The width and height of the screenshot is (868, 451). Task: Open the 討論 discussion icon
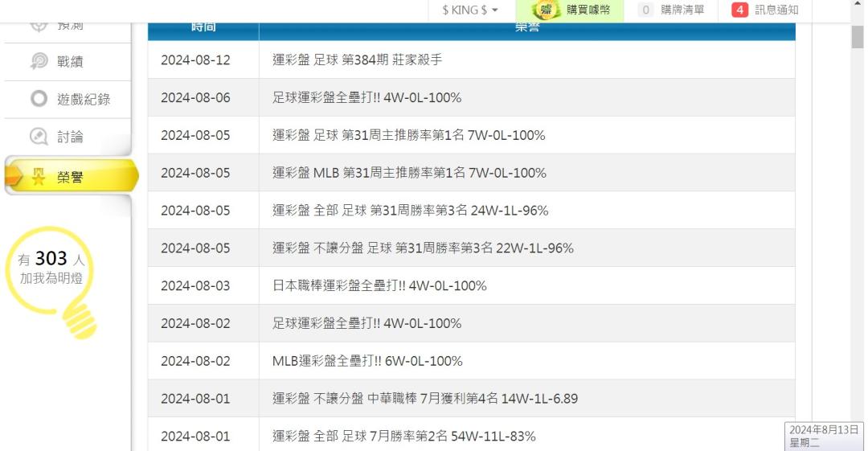point(39,137)
